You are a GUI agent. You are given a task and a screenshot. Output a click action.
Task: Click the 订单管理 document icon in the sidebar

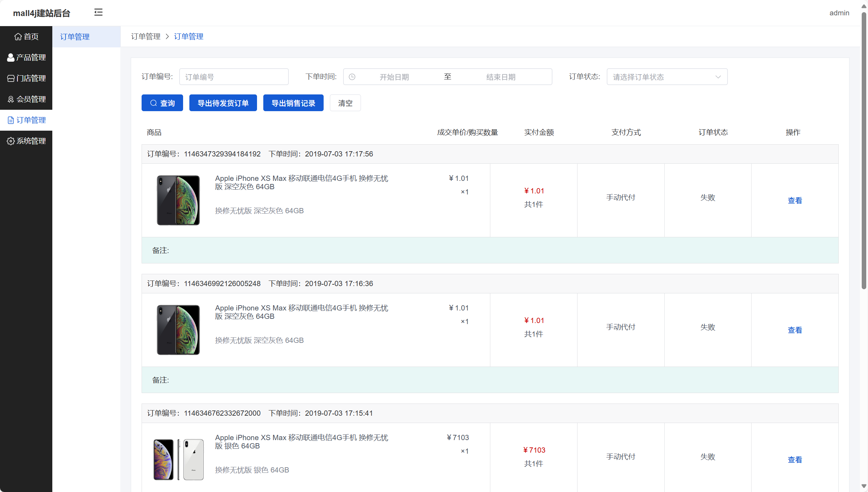[x=11, y=120]
